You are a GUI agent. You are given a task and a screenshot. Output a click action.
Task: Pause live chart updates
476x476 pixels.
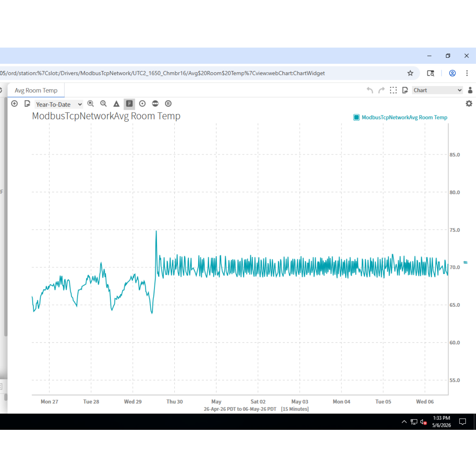pyautogui.click(x=168, y=104)
